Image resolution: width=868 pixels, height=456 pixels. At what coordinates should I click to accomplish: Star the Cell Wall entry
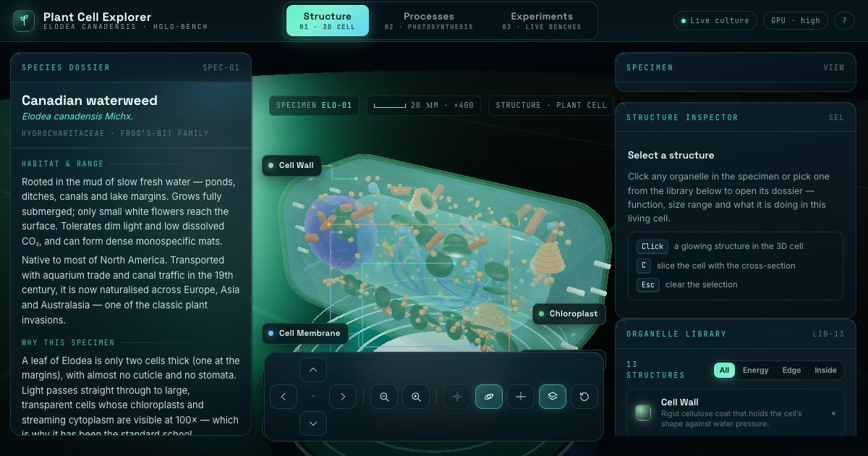[x=833, y=413]
